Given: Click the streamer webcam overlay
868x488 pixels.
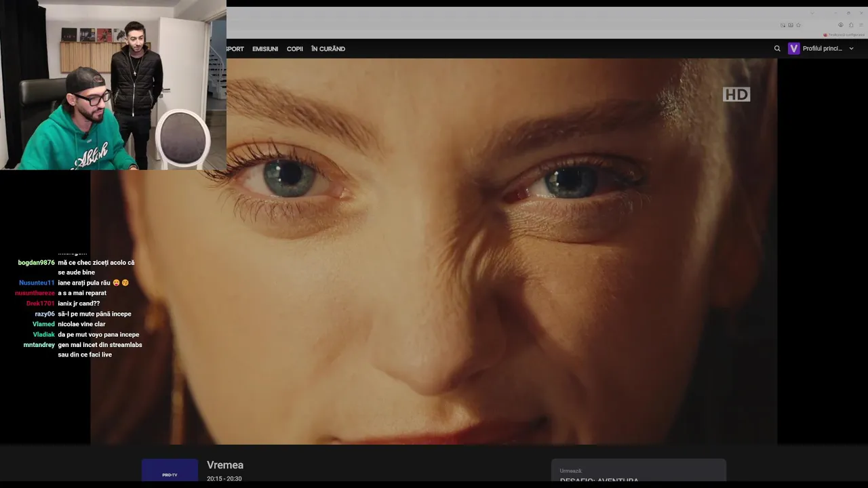Looking at the screenshot, I should click(x=113, y=85).
